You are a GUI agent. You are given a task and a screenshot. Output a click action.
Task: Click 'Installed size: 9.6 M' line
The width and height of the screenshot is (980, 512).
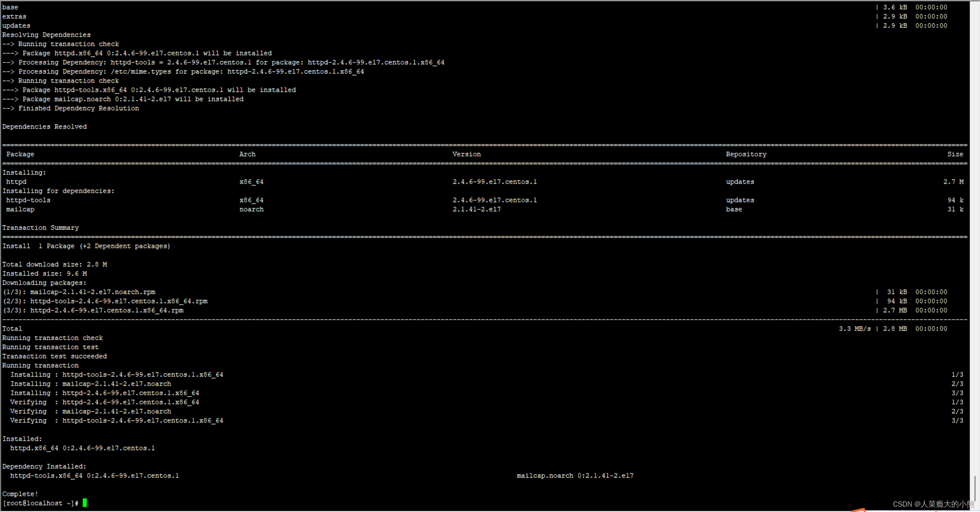coord(44,274)
